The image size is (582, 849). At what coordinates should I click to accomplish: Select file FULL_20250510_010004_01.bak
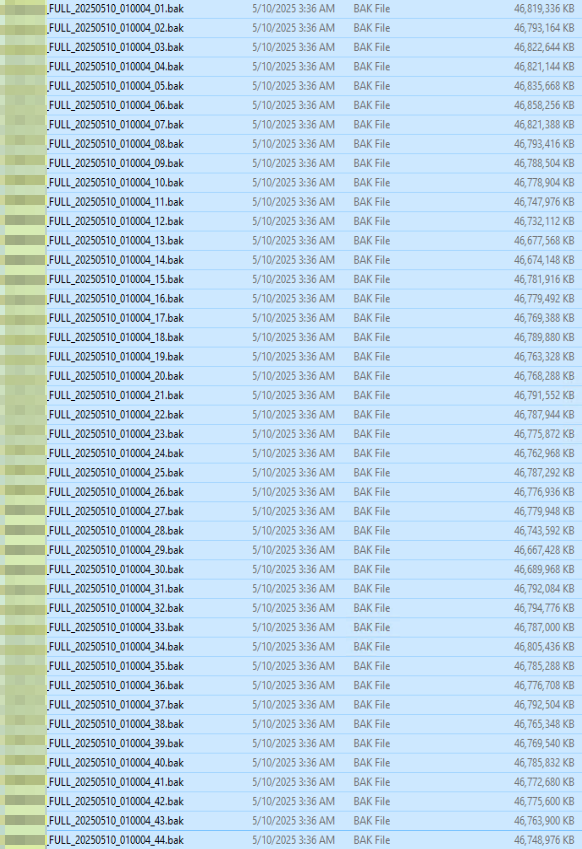tap(116, 9)
